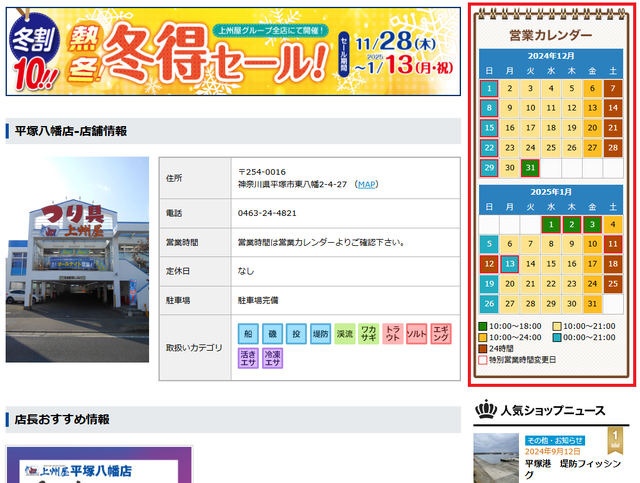The height and width of the screenshot is (483, 640).
Task: Click the red-outlined 特別営業時間変更日 legend swatch
Action: (x=482, y=360)
